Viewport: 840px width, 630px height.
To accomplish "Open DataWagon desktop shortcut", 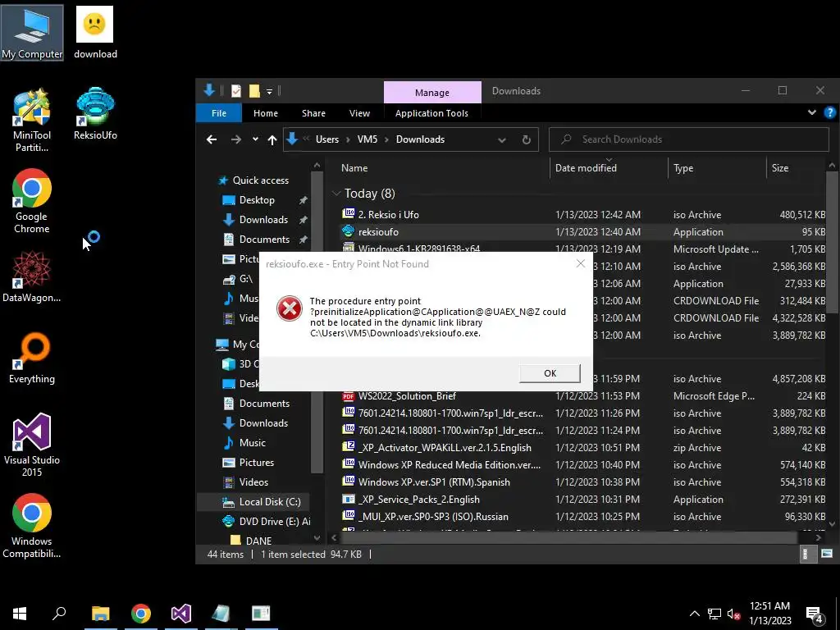I will point(32,276).
